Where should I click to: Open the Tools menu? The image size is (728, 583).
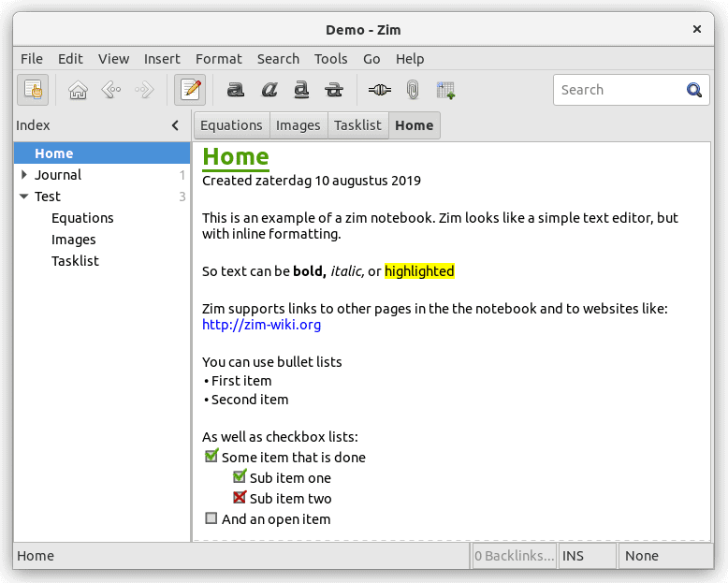(330, 59)
